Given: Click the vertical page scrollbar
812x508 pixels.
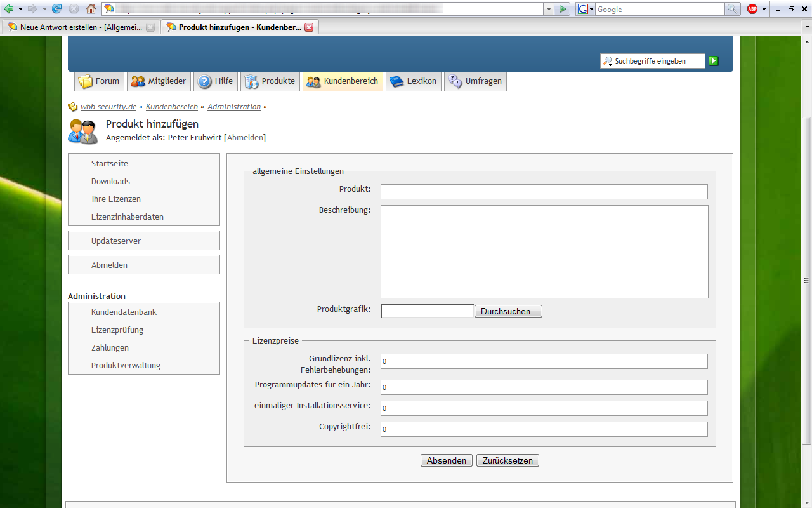Looking at the screenshot, I should [x=807, y=279].
